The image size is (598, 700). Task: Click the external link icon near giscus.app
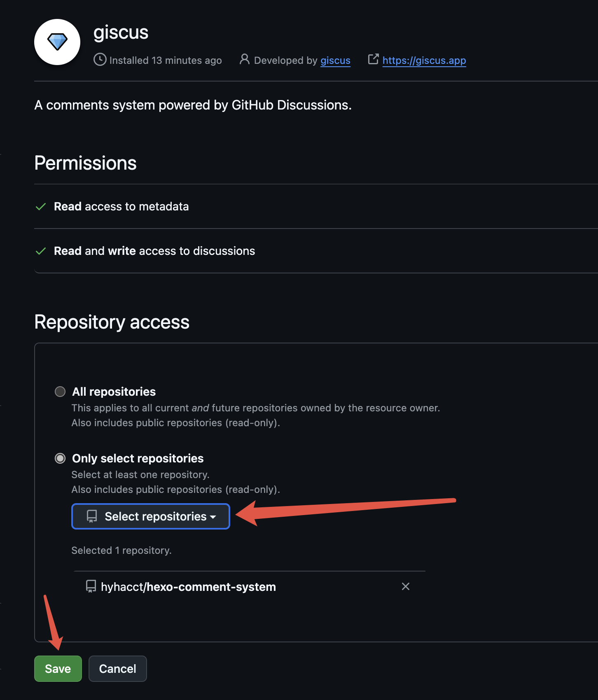pos(373,59)
